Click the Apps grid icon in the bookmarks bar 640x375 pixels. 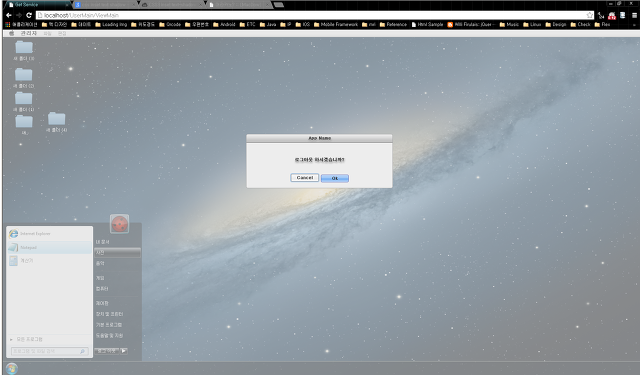point(7,24)
